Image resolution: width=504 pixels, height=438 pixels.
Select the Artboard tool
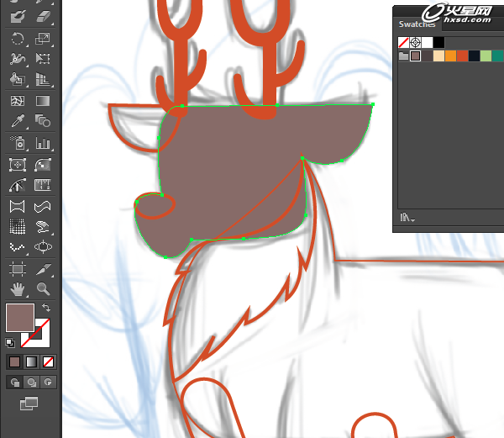[18, 269]
